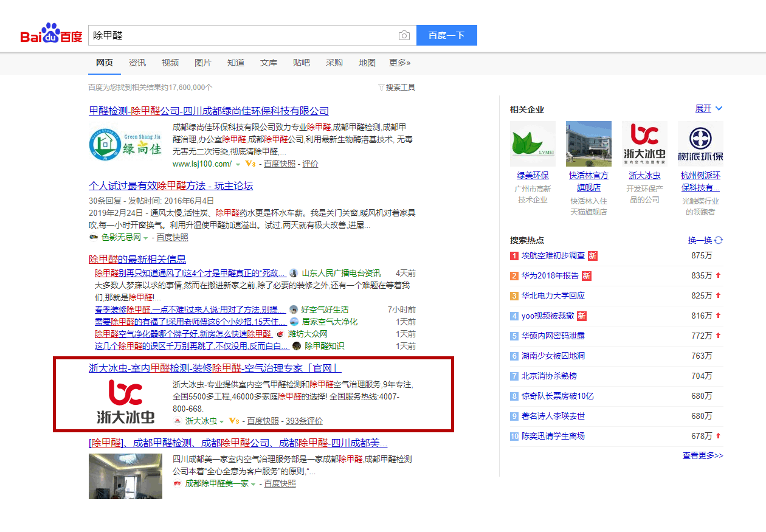Click the 树派环保 company logo

click(700, 143)
